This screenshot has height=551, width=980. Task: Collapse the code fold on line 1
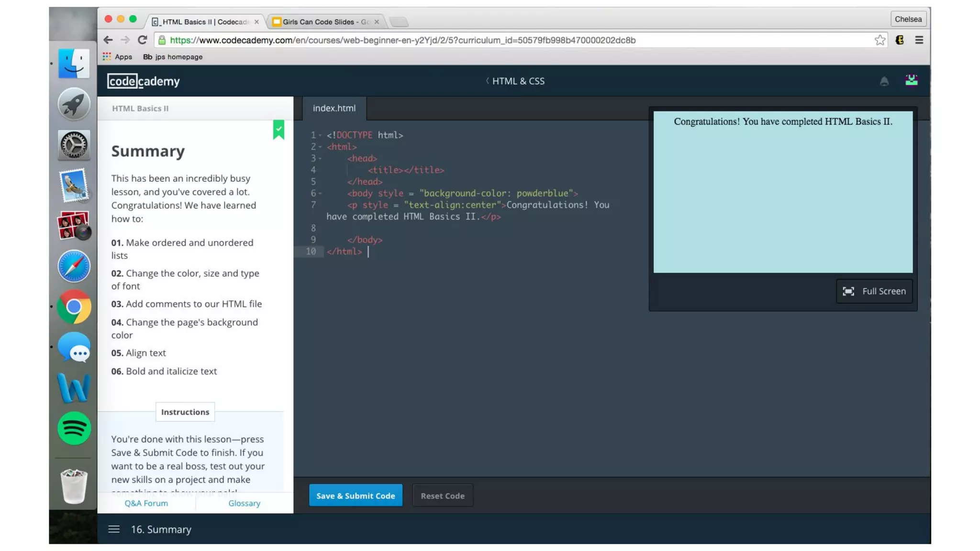tap(320, 135)
